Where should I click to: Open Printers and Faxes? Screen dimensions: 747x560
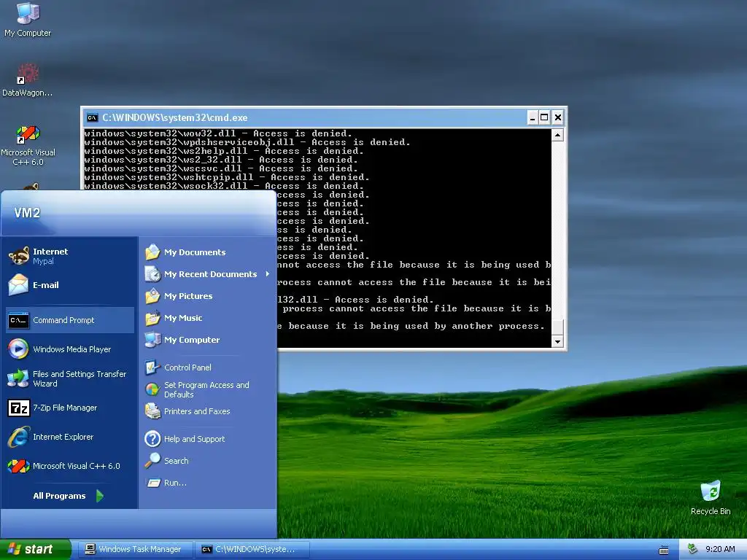(207, 411)
